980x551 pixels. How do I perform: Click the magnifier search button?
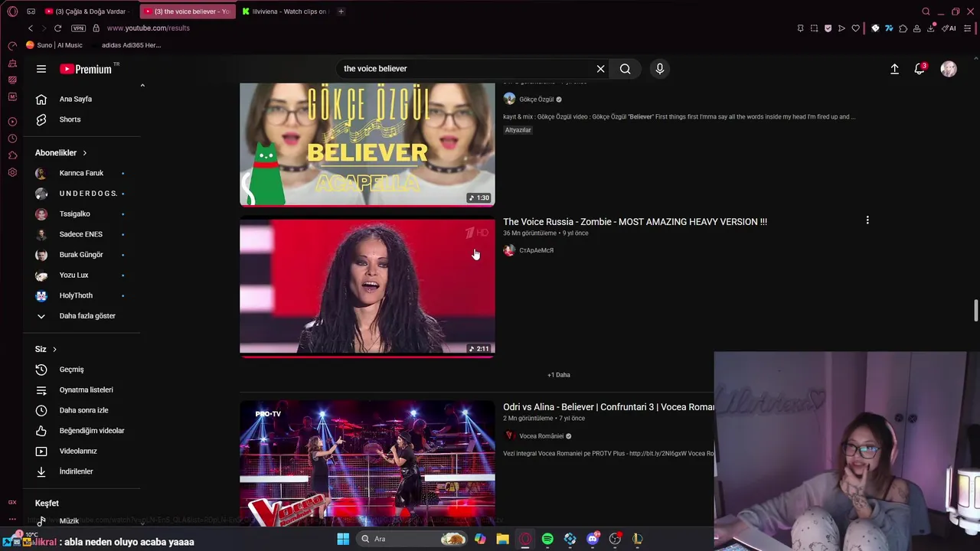[x=626, y=69]
